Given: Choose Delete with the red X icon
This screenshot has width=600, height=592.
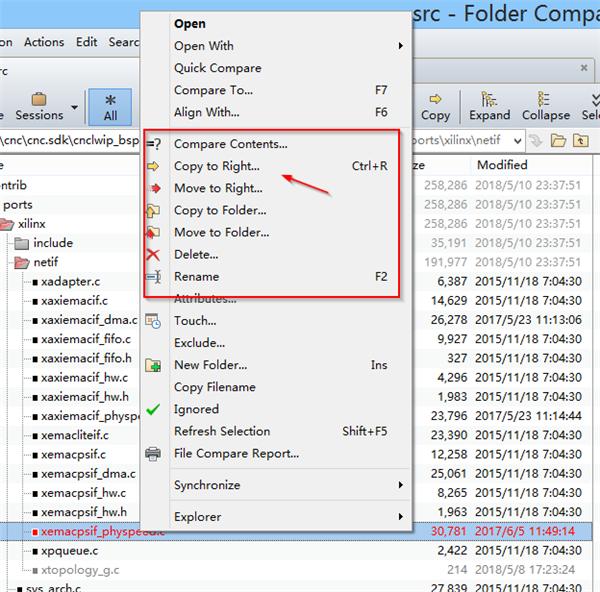Looking at the screenshot, I should click(196, 254).
